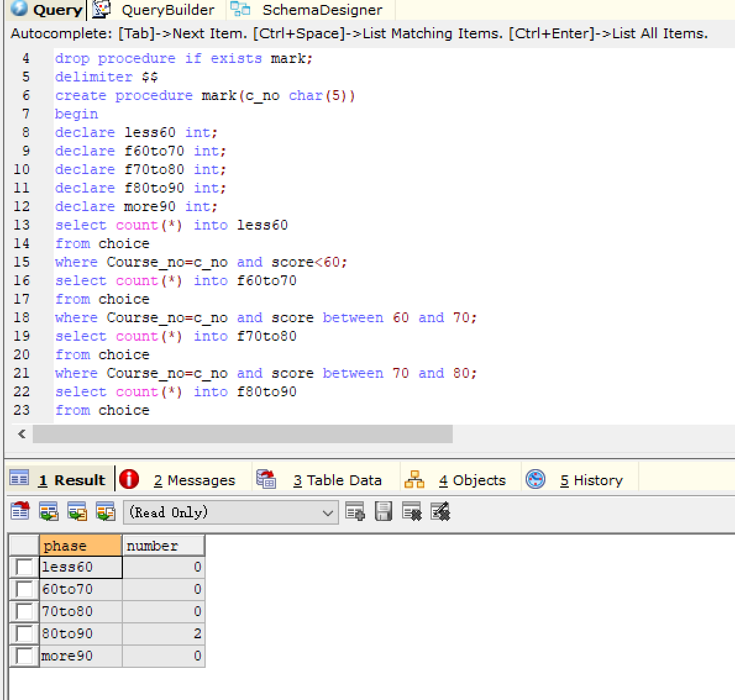Click the number column header

163,546
